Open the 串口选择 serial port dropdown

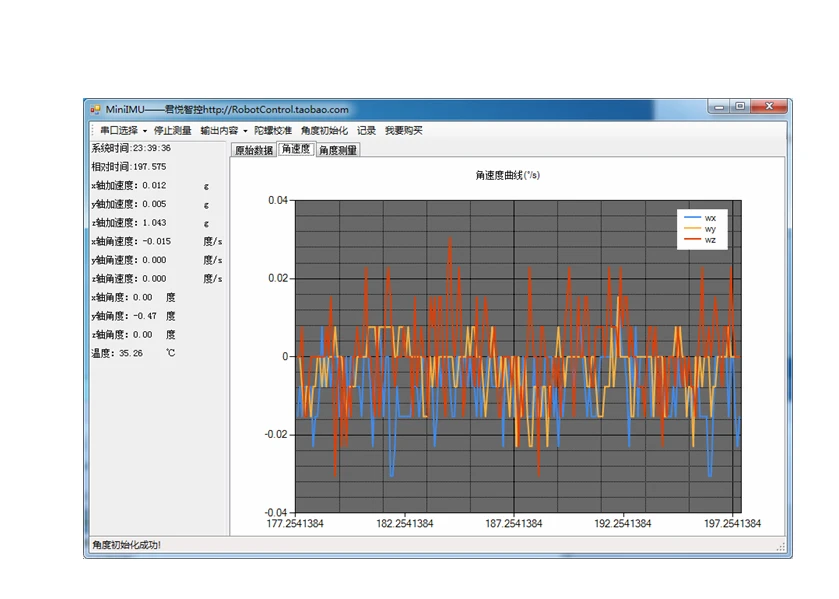123,131
